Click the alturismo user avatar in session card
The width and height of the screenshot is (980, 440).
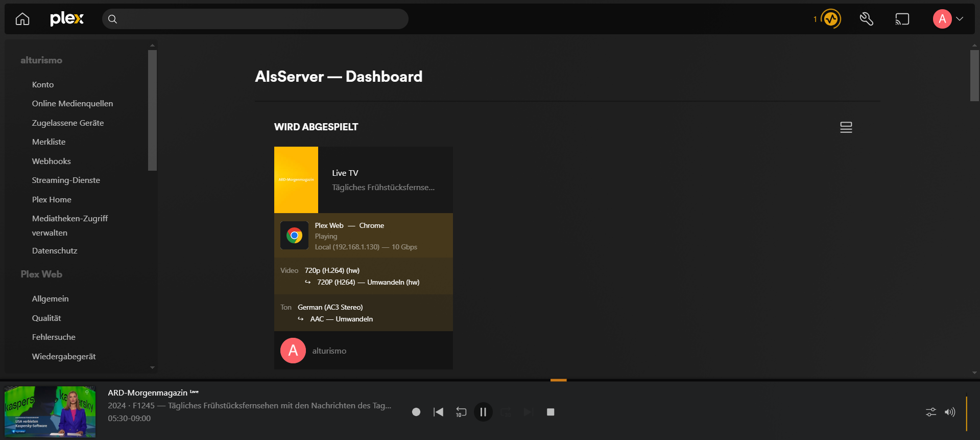(293, 351)
